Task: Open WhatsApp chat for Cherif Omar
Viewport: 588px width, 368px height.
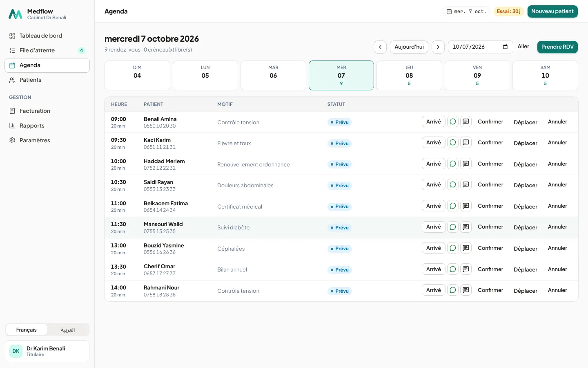Action: coord(453,269)
